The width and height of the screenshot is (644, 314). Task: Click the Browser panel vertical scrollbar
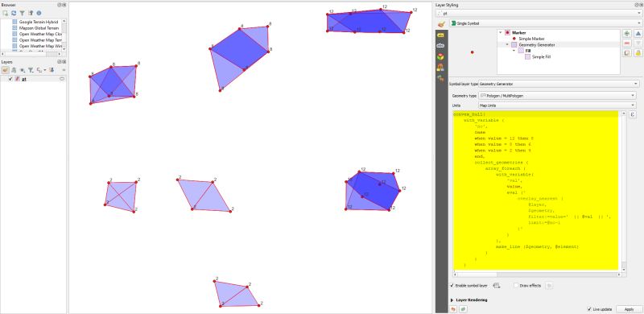[x=64, y=34]
